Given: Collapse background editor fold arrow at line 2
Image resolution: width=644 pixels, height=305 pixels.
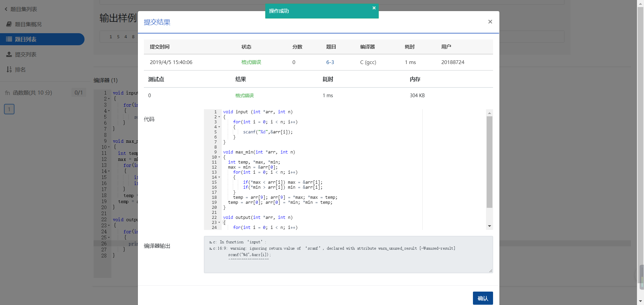Looking at the screenshot, I should pos(109,99).
